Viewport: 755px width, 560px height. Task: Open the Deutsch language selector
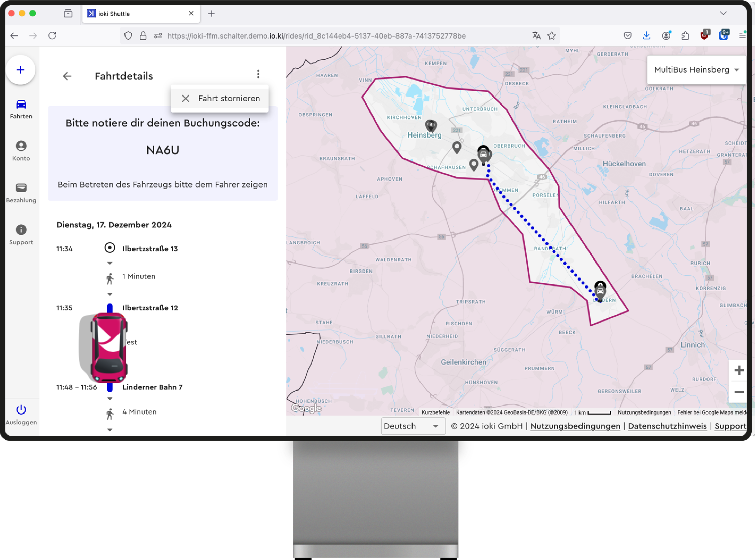click(412, 426)
